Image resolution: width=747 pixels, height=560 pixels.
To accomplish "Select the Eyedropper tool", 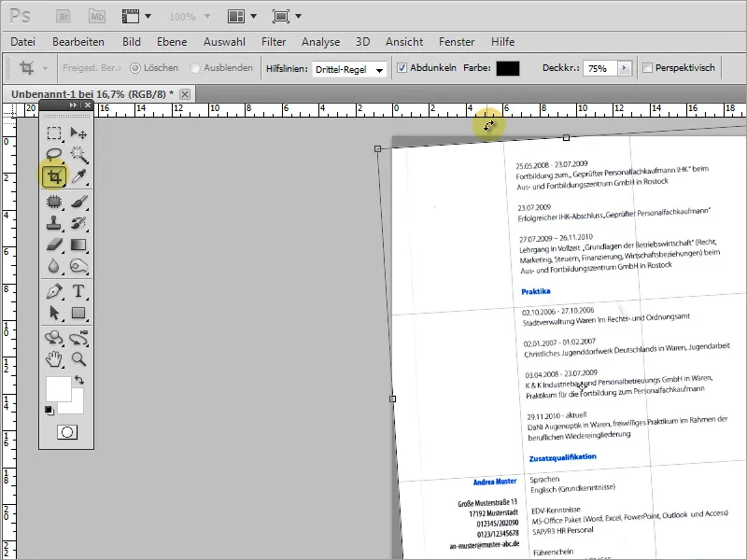I will tap(78, 176).
